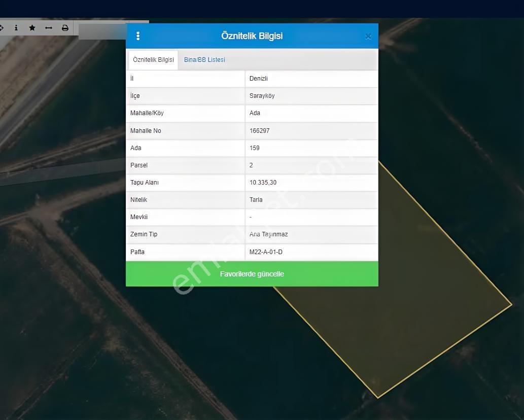Click the Ada value 159
Viewport: 524px width, 420px height.
pos(254,148)
